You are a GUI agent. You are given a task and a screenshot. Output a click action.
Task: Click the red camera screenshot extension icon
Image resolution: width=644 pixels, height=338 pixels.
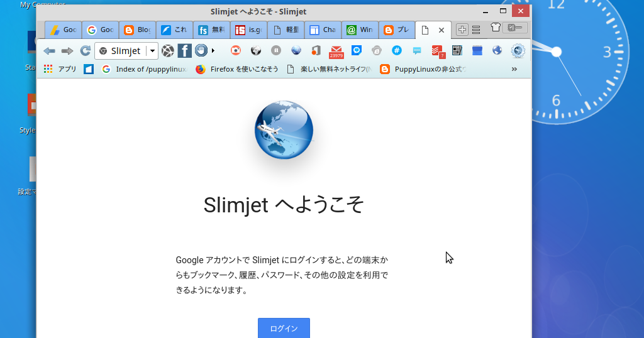[236, 50]
